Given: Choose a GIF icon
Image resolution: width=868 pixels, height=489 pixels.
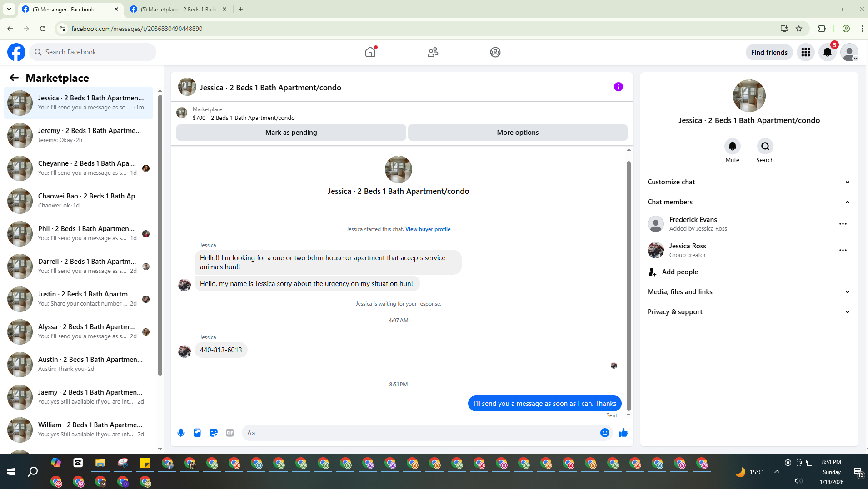Looking at the screenshot, I should pyautogui.click(x=230, y=433).
